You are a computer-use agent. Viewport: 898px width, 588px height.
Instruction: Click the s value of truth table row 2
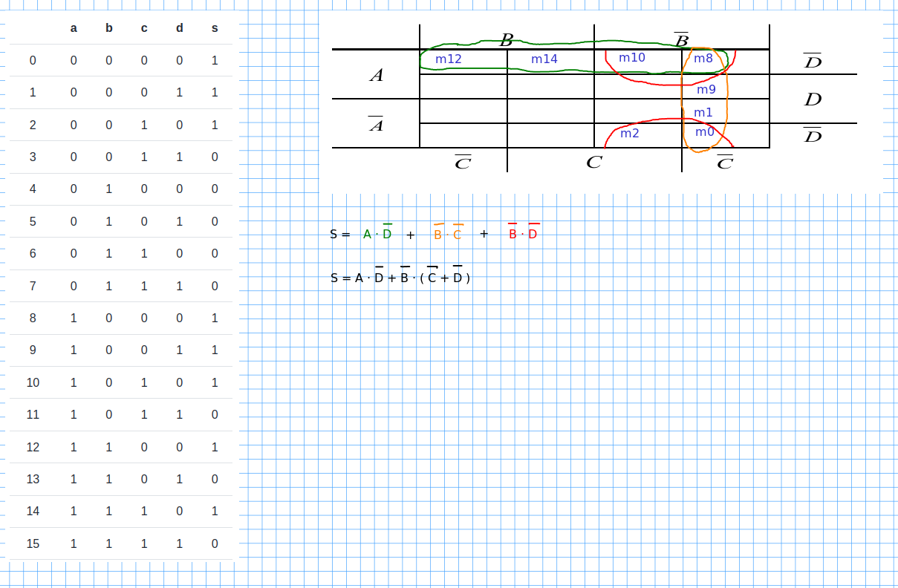215,125
